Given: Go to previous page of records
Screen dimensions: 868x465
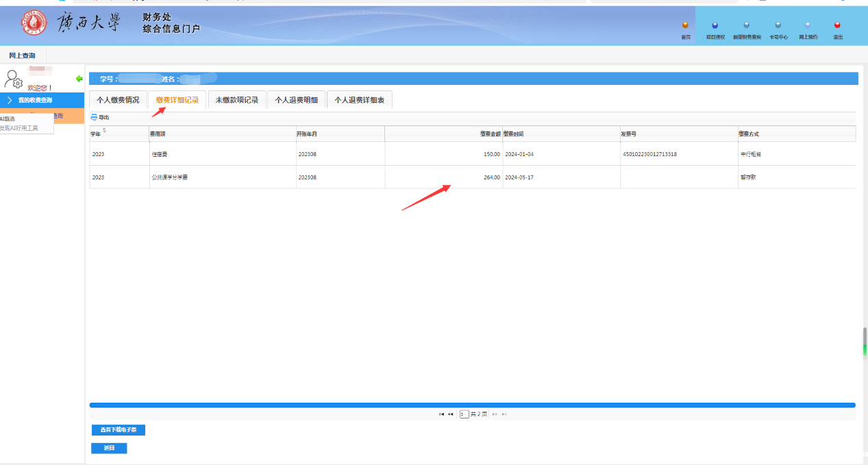Looking at the screenshot, I should coord(451,414).
